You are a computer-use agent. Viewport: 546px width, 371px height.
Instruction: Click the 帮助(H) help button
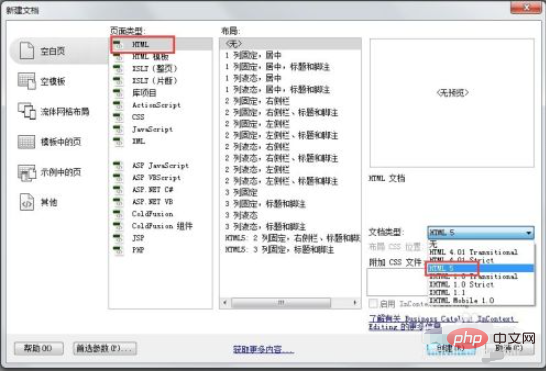[x=39, y=348]
